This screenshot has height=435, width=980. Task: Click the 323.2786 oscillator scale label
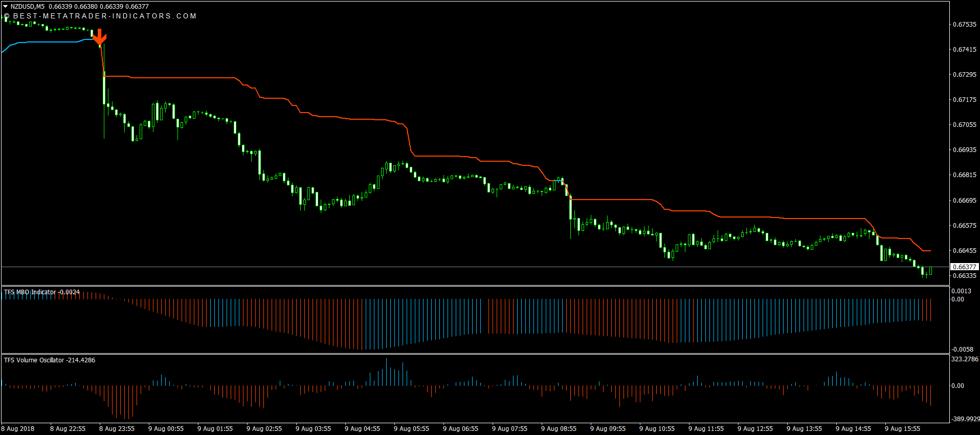tap(964, 359)
